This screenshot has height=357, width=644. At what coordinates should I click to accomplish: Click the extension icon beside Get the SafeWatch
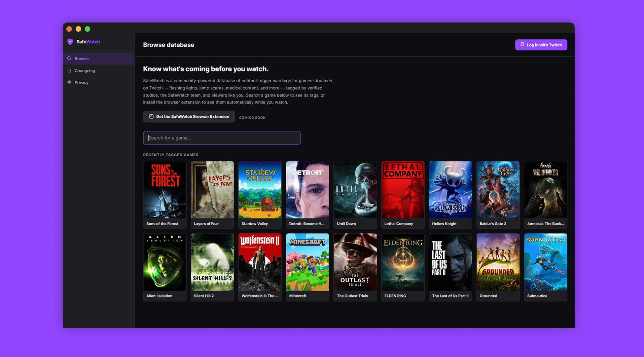pyautogui.click(x=151, y=116)
